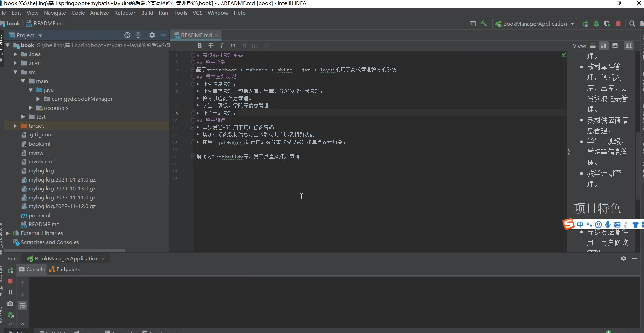The width and height of the screenshot is (644, 333).
Task: Run with coverage icon
Action: click(x=607, y=24)
